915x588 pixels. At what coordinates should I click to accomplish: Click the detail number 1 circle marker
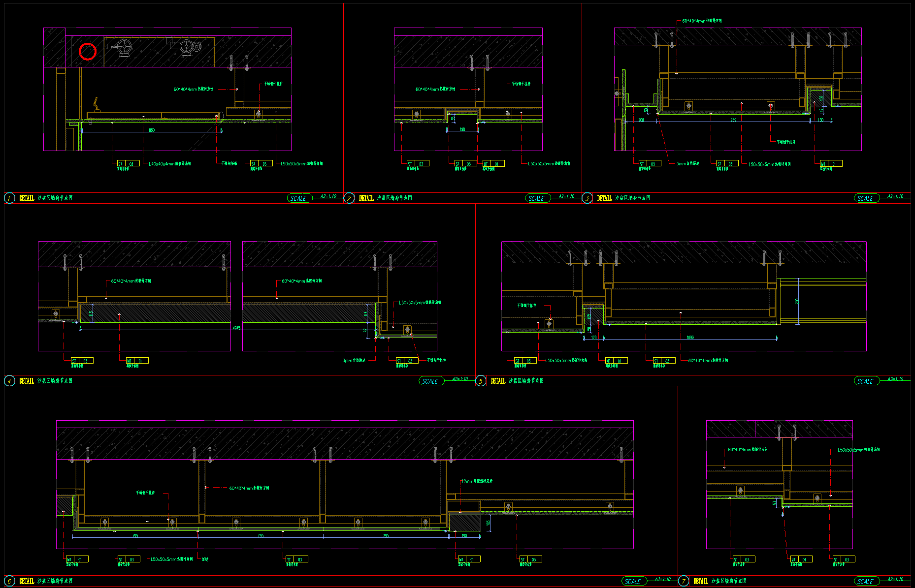point(9,198)
